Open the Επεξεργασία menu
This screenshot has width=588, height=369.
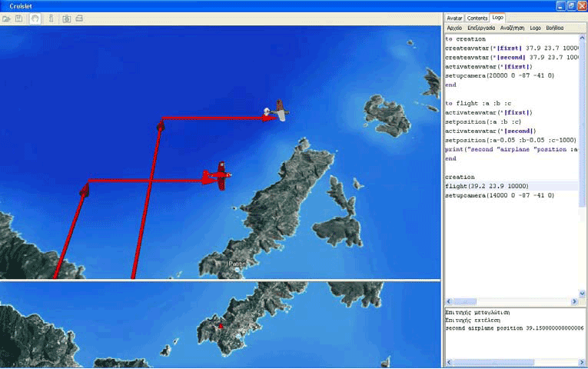pos(481,28)
